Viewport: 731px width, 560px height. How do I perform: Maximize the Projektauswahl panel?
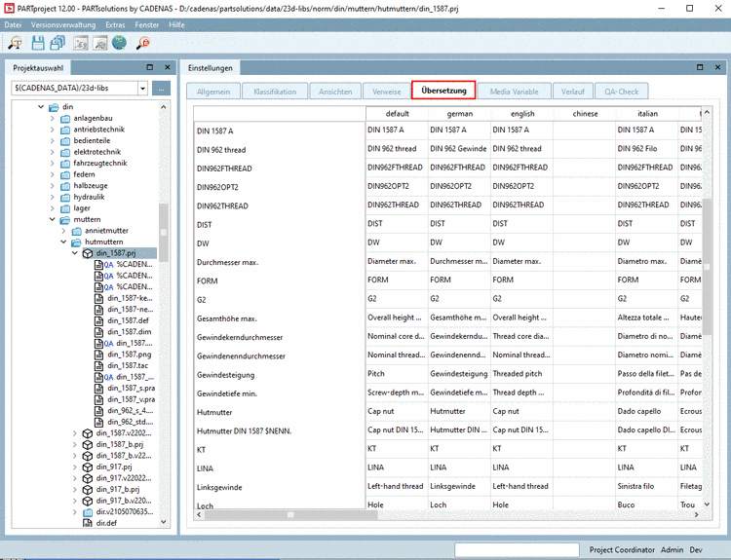pyautogui.click(x=149, y=67)
